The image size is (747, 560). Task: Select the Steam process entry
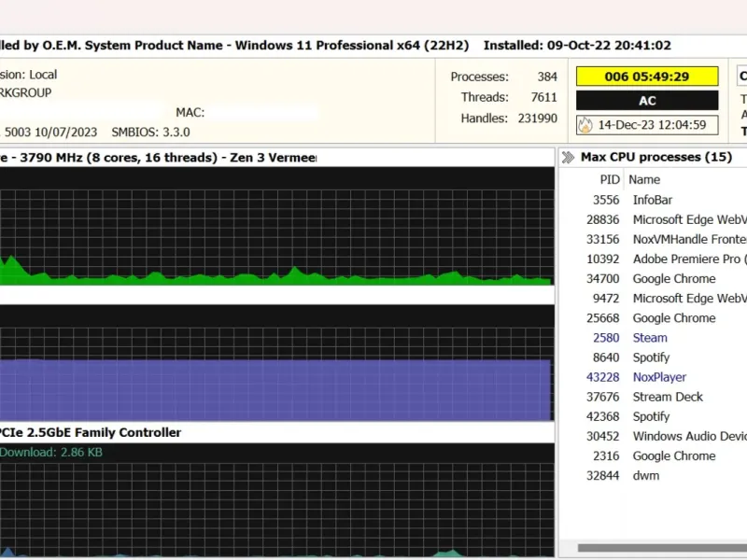point(650,338)
